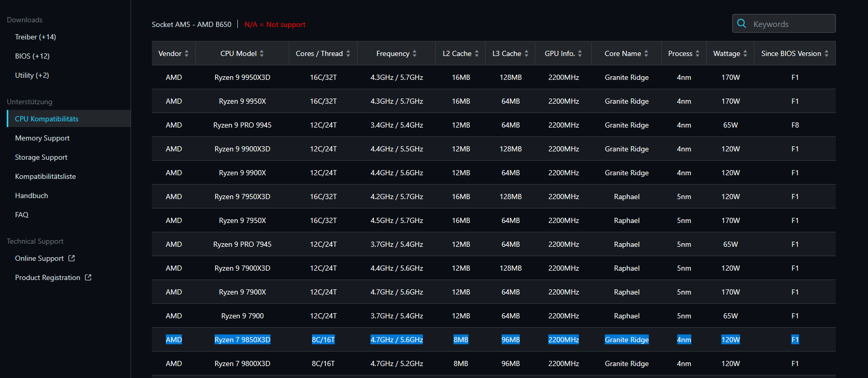Sort by GPU Info. arrows
The image size is (868, 378).
[580, 53]
